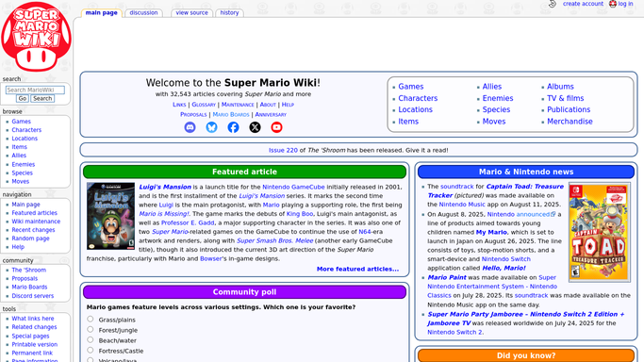Open More featured articles link
This screenshot has height=362, width=644.
[357, 269]
